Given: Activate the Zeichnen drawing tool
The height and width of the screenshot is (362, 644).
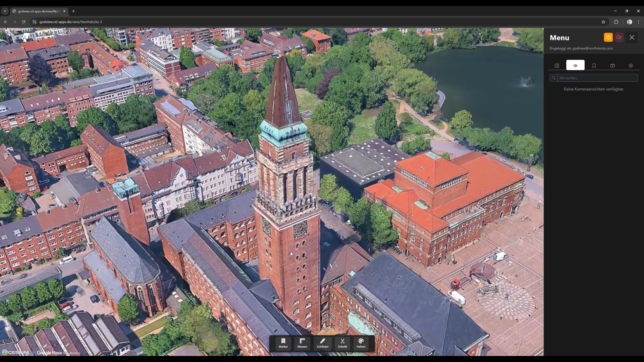Looking at the screenshot, I should 322,344.
